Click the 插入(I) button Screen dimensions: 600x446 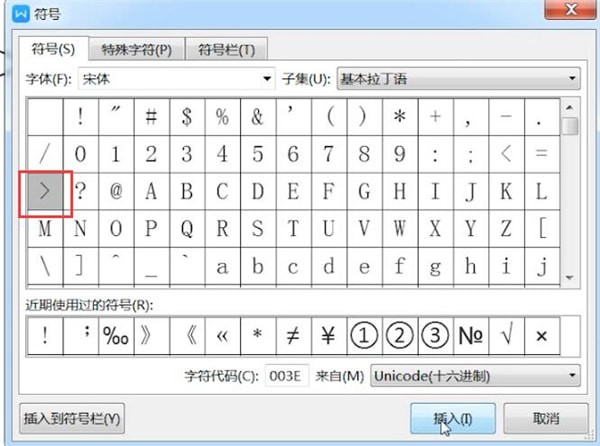[452, 418]
